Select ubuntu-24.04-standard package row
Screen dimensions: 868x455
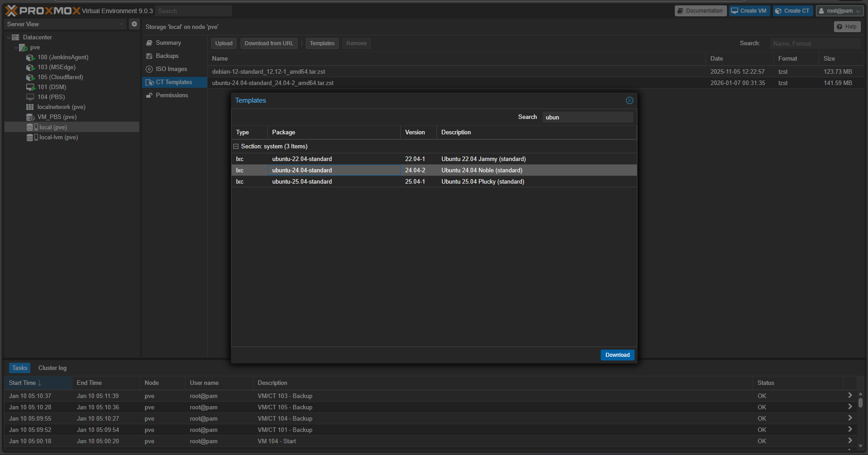tap(434, 170)
